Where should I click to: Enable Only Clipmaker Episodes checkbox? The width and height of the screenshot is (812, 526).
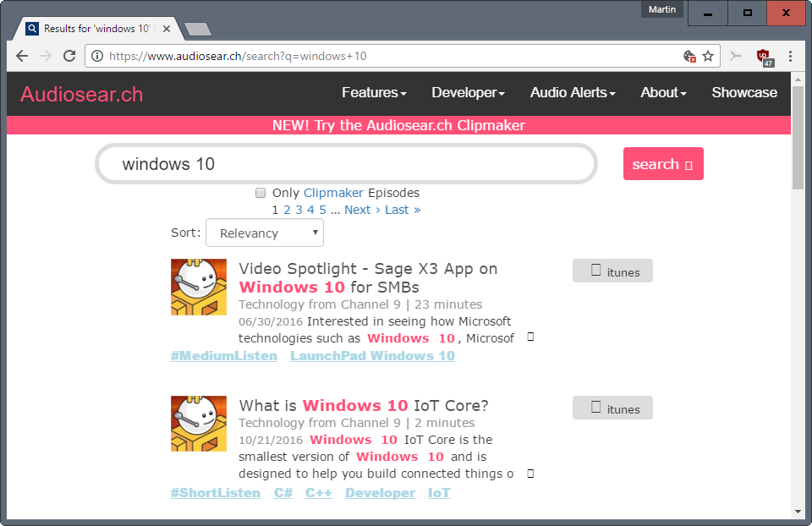pos(261,193)
